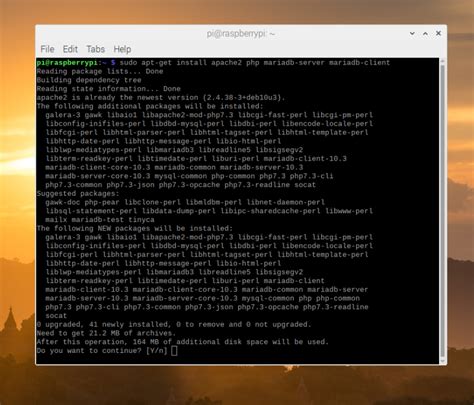Click the sudo apt-get install command text

(x=255, y=63)
